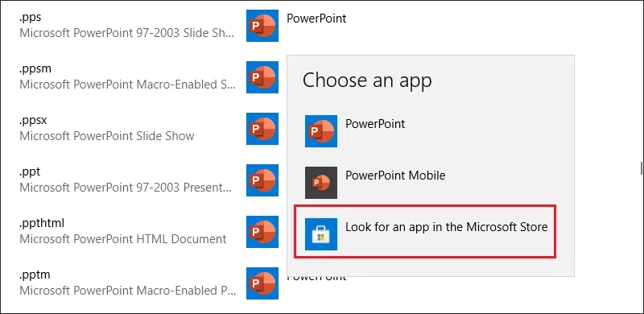644x314 pixels.
Task: Select Look for an app in the Microsoft Store
Action: (x=425, y=231)
